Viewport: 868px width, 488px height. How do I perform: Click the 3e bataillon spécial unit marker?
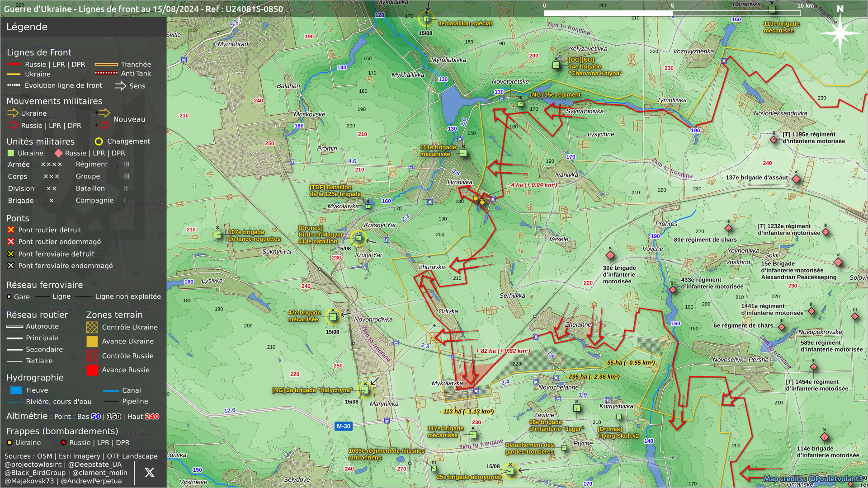426,19
